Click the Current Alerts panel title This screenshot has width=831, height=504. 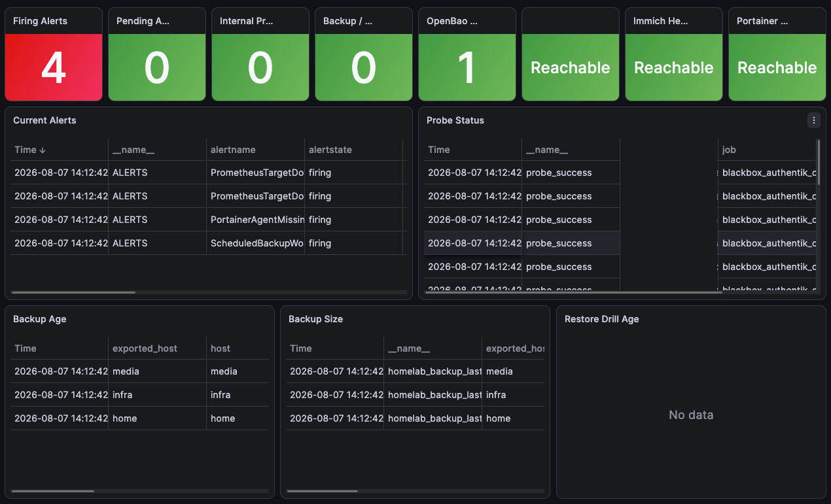coord(44,120)
